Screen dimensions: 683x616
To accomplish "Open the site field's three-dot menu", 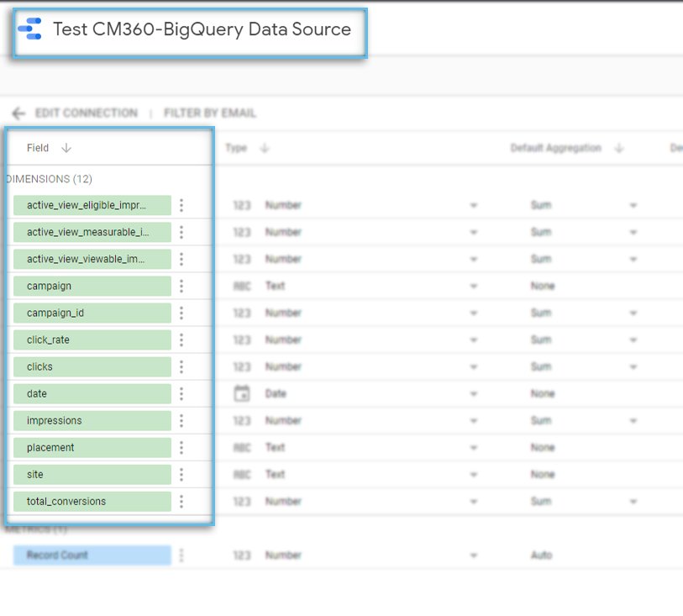I will point(181,475).
